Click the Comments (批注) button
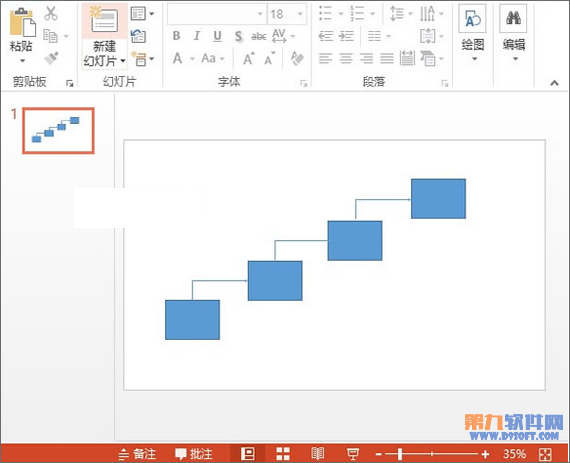The width and height of the screenshot is (570, 463). point(194,454)
